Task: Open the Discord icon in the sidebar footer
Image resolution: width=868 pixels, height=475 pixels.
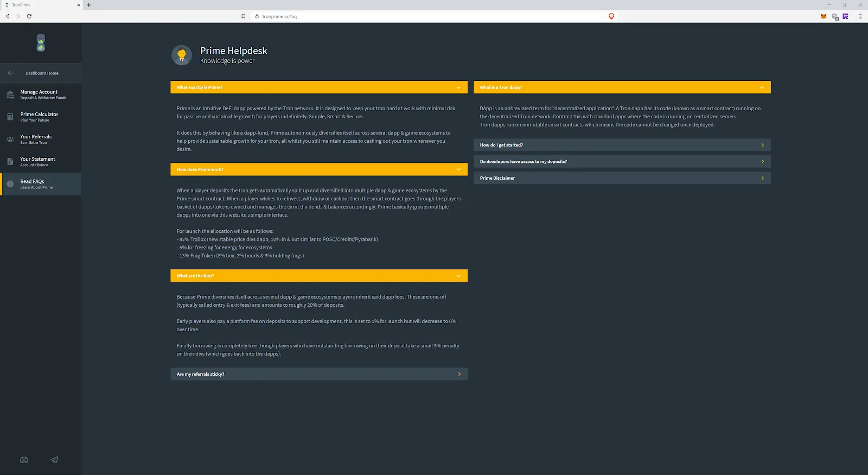Action: pyautogui.click(x=24, y=460)
